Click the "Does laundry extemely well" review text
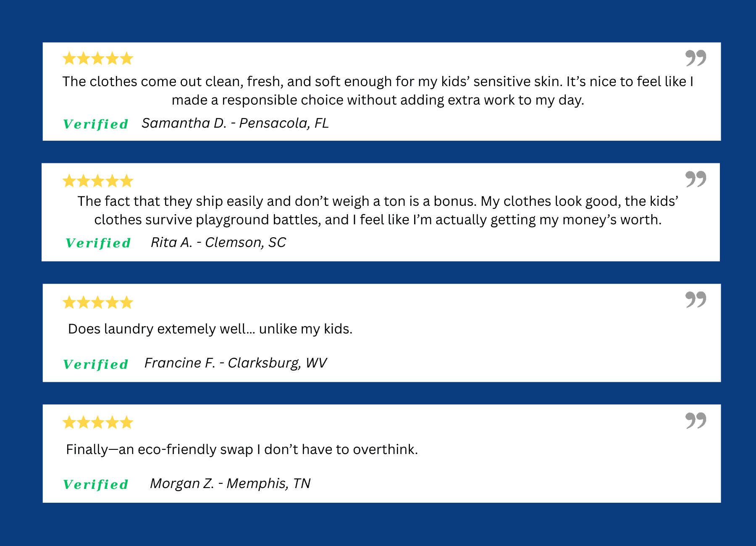Screen dimensions: 756x546 click(x=210, y=329)
